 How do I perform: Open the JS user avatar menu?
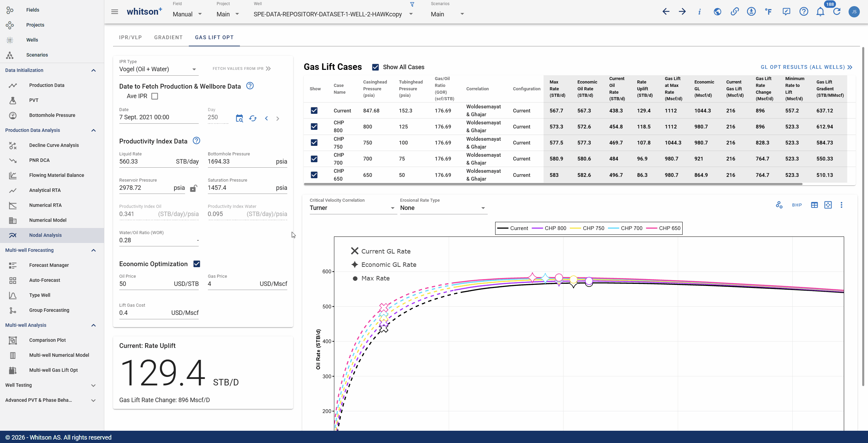click(x=854, y=12)
